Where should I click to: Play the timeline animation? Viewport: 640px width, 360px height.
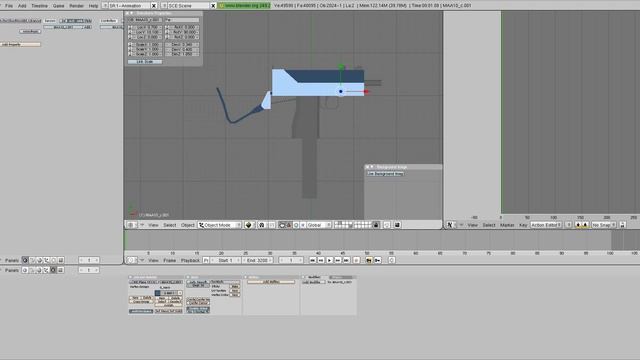329,260
